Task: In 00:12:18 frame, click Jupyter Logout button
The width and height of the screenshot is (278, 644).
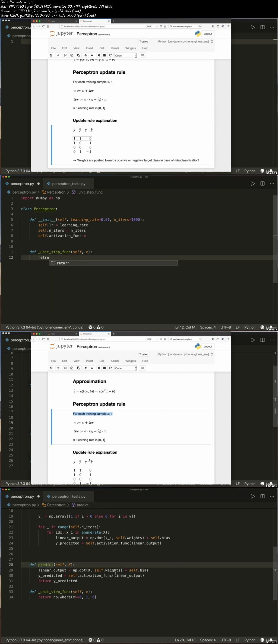Action: pyautogui.click(x=208, y=347)
